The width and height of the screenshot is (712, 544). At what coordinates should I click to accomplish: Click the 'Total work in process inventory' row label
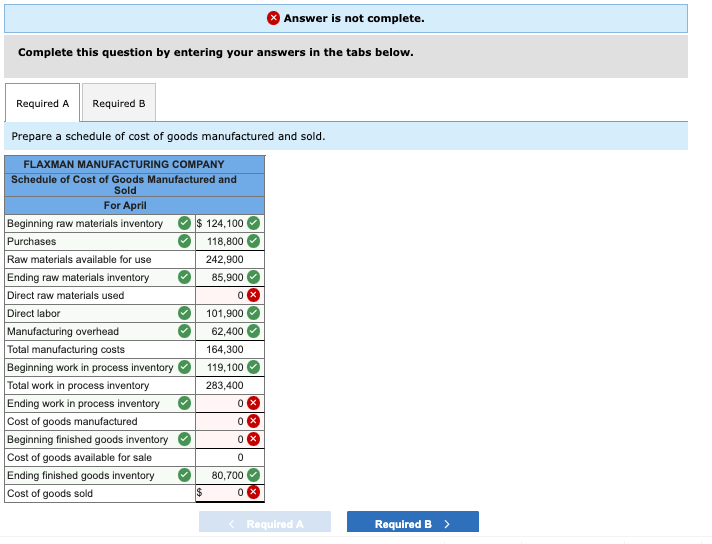coord(78,385)
